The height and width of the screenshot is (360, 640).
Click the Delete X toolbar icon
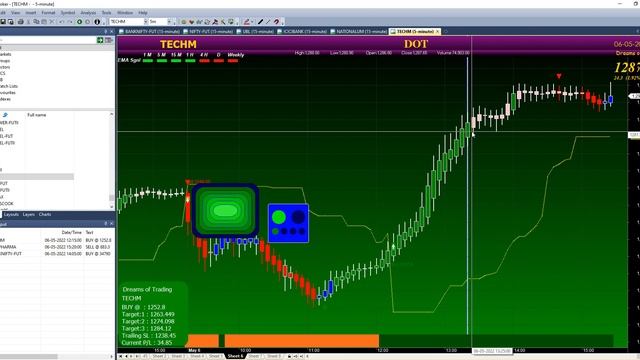(51, 22)
